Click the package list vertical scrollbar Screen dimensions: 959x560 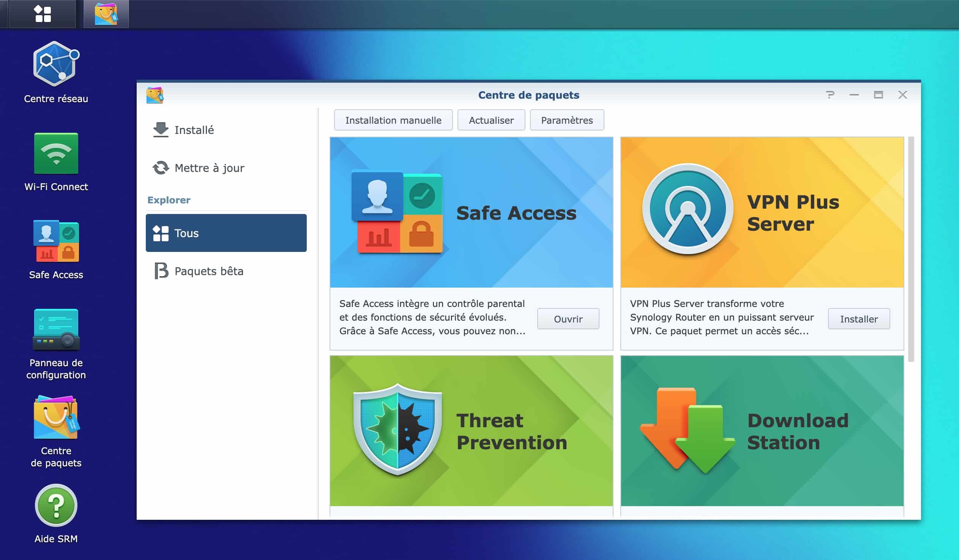pyautogui.click(x=911, y=249)
